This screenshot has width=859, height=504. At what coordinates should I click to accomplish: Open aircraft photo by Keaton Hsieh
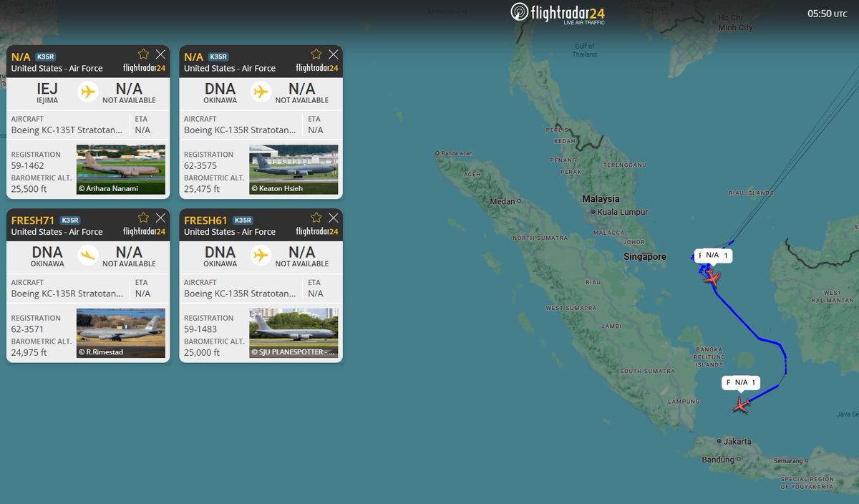(293, 170)
